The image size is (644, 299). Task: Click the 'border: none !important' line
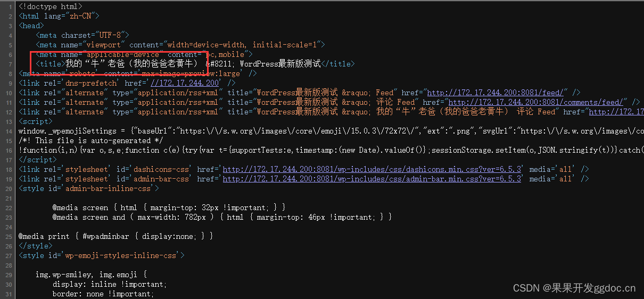click(103, 294)
